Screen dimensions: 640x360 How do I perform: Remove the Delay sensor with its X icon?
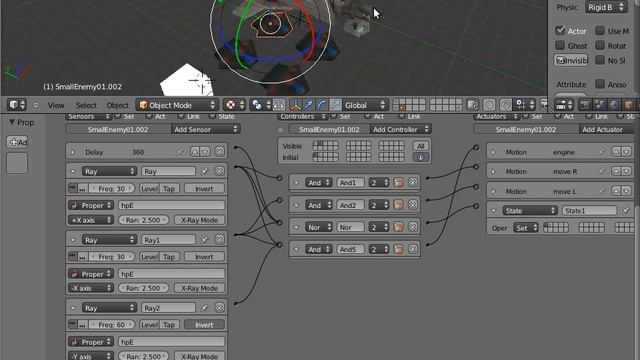(220, 152)
